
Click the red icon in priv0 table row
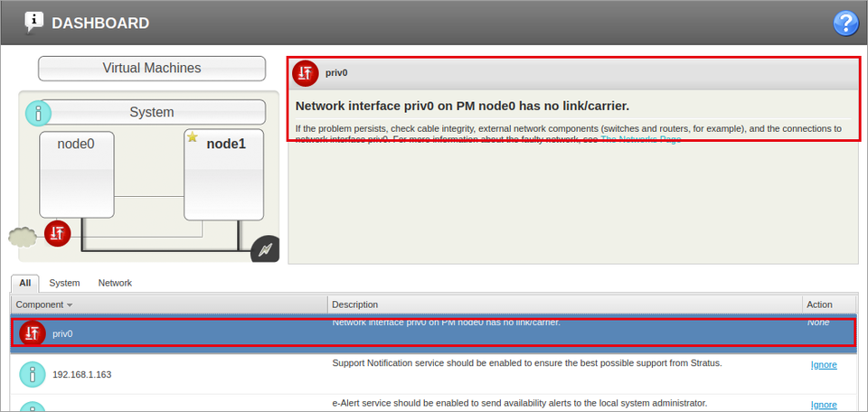click(x=33, y=332)
